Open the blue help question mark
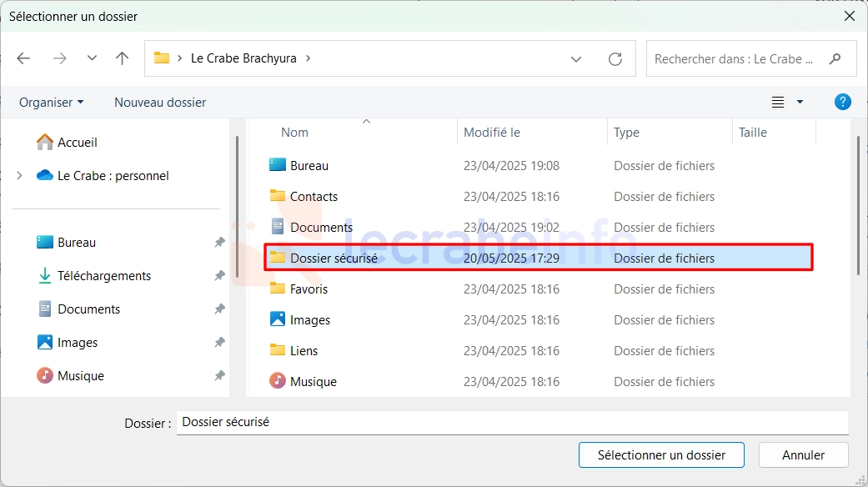 [x=842, y=102]
